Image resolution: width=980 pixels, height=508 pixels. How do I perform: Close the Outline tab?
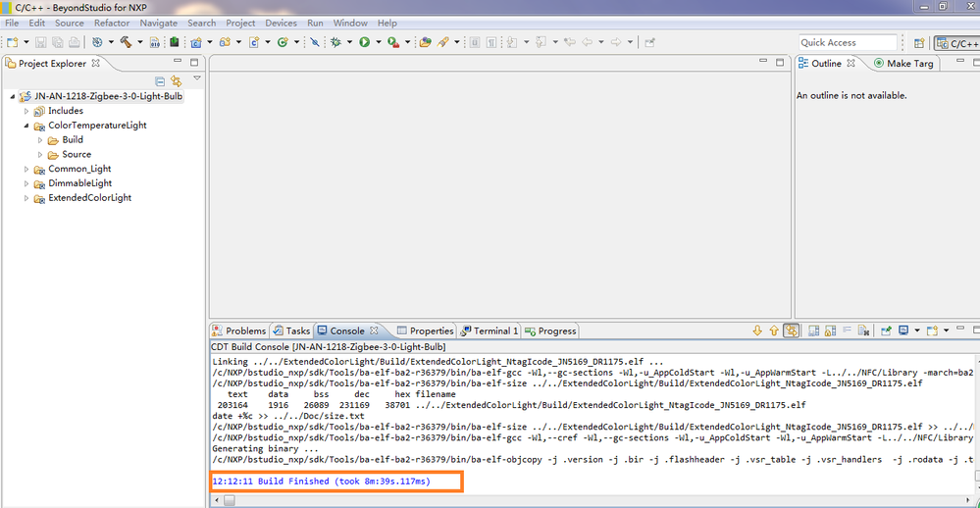[851, 63]
